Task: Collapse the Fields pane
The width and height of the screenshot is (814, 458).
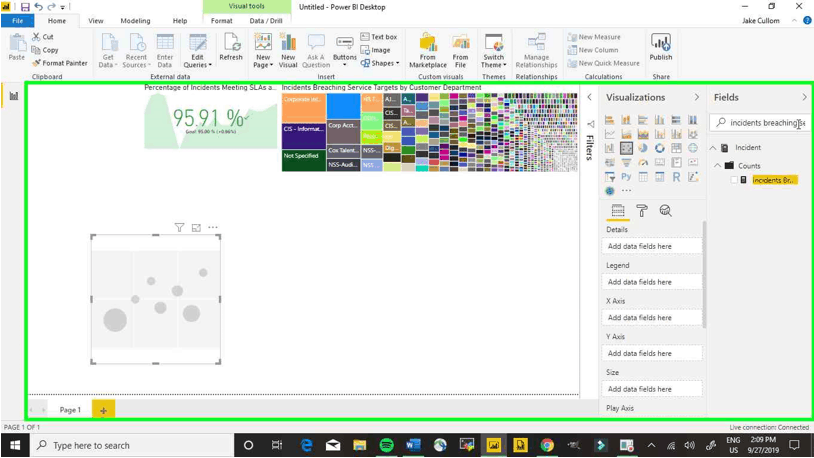Action: 804,97
